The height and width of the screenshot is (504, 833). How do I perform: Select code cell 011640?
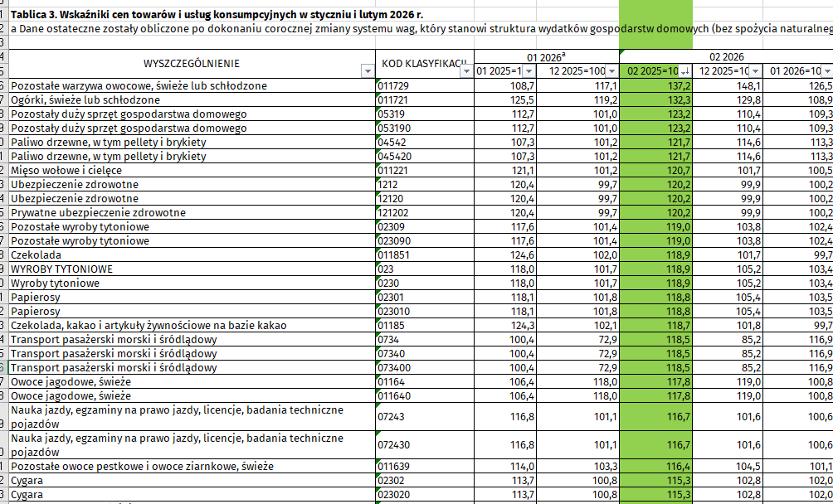tap(425, 395)
